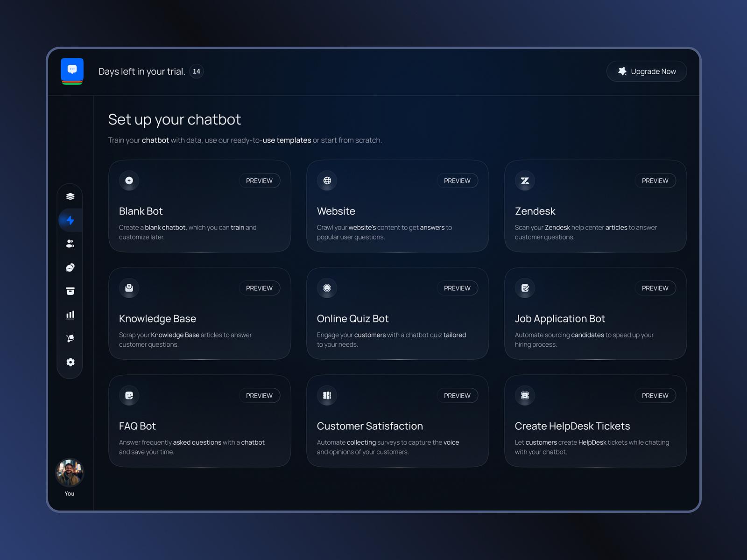Select the plus icon on Blank Bot card
The image size is (747, 560).
click(x=129, y=181)
